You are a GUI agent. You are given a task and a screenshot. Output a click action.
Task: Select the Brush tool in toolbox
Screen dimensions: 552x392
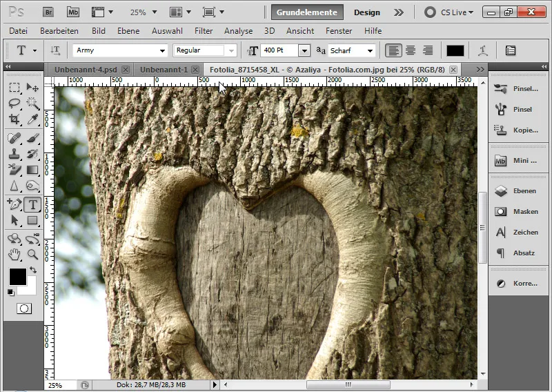32,138
